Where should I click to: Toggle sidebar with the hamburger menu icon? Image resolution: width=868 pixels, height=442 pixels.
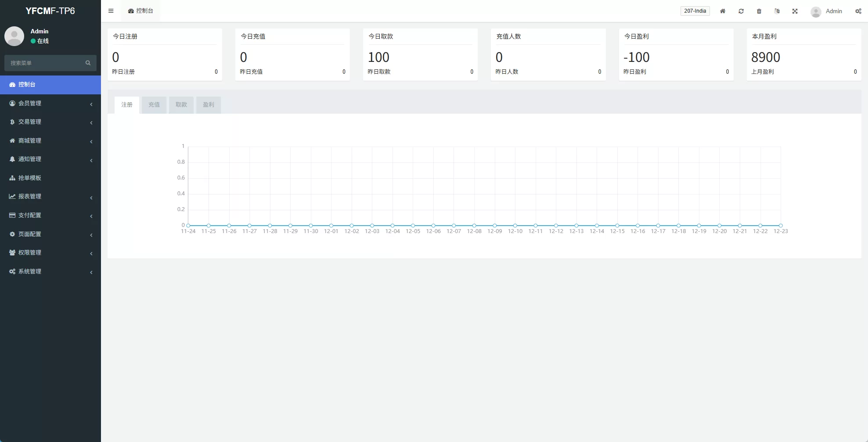pyautogui.click(x=111, y=11)
